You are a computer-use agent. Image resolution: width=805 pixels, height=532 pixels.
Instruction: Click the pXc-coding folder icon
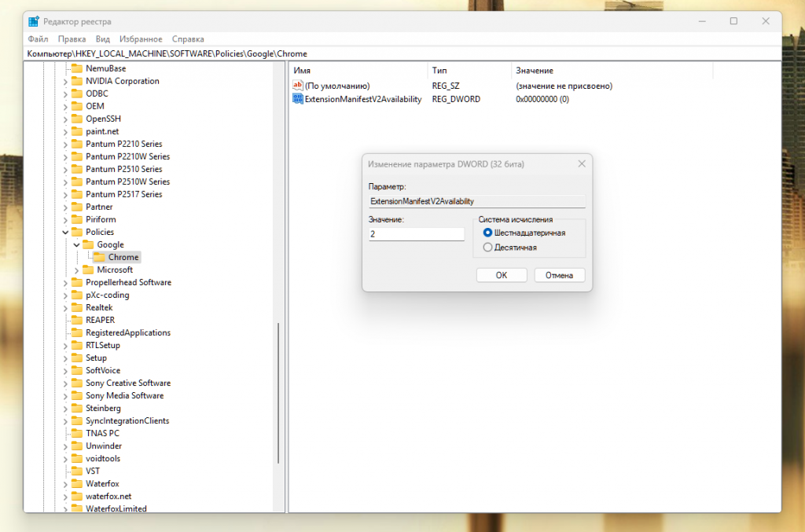click(x=77, y=295)
